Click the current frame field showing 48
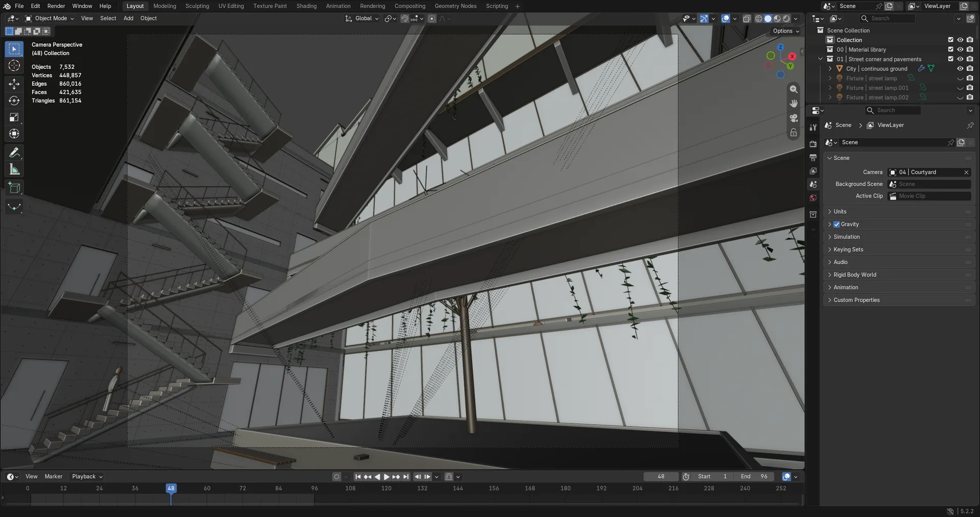Viewport: 980px width, 517px height. (661, 477)
